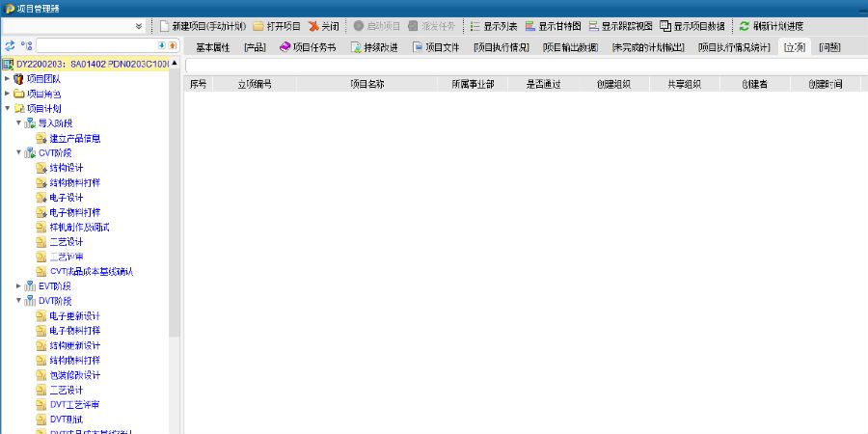868x434 pixels.
Task: Click the 序号 column header
Action: pos(198,84)
